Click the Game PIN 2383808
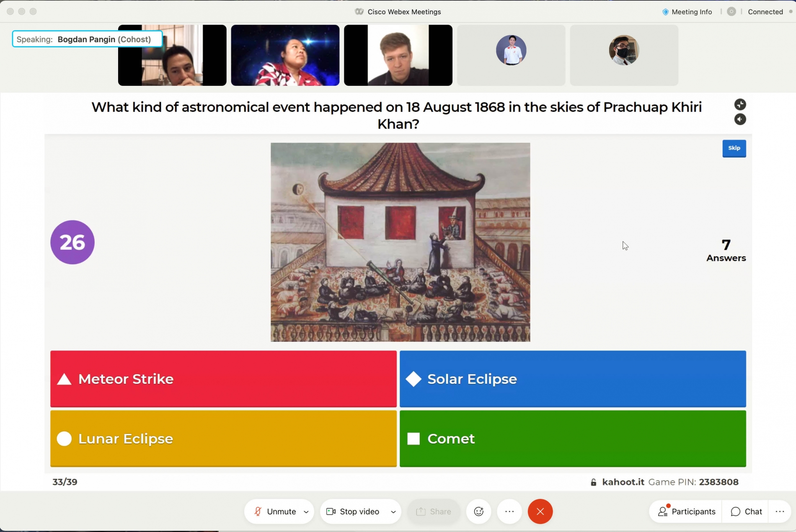This screenshot has height=532, width=796. click(x=693, y=482)
